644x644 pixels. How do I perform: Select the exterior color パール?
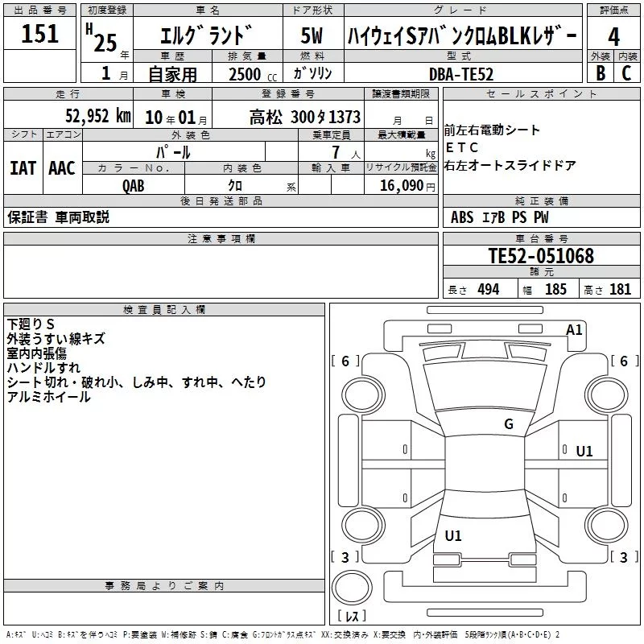(173, 152)
